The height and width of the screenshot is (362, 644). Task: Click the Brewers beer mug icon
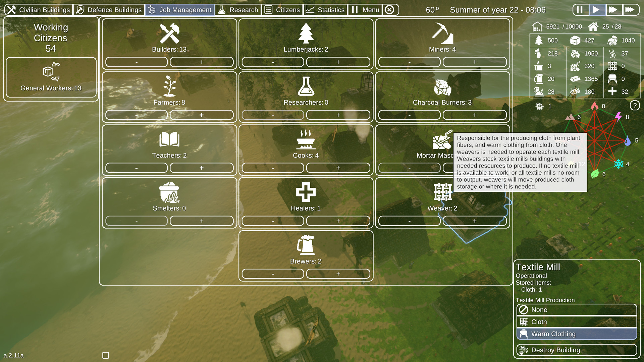tap(306, 245)
